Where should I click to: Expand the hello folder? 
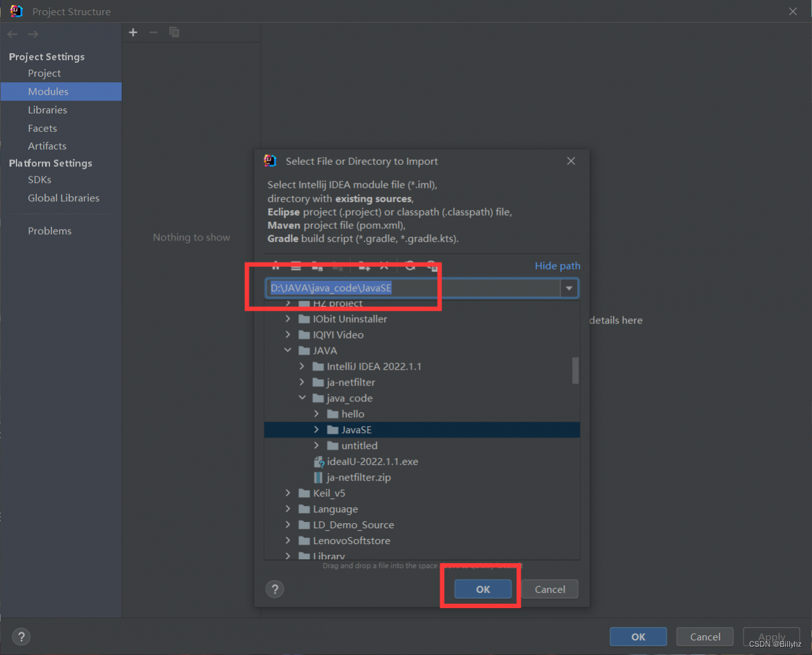pyautogui.click(x=316, y=414)
